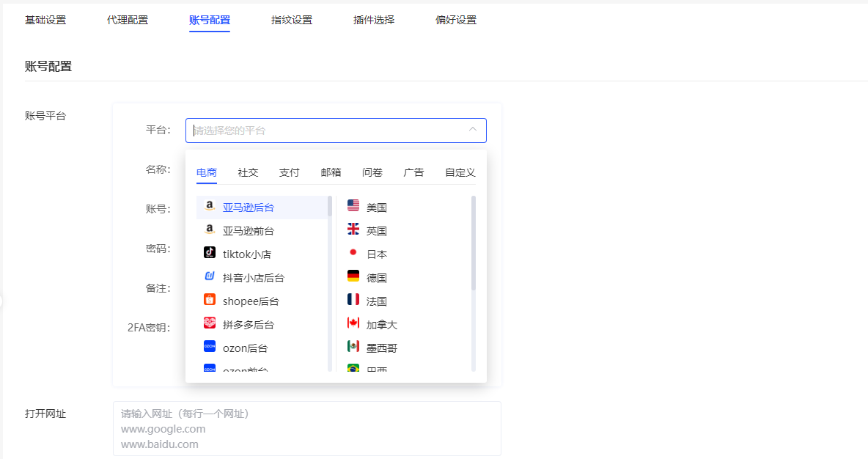Image resolution: width=868 pixels, height=459 pixels.
Task: Select 亚马逊后台 with the Amazon icon
Action: pos(249,207)
